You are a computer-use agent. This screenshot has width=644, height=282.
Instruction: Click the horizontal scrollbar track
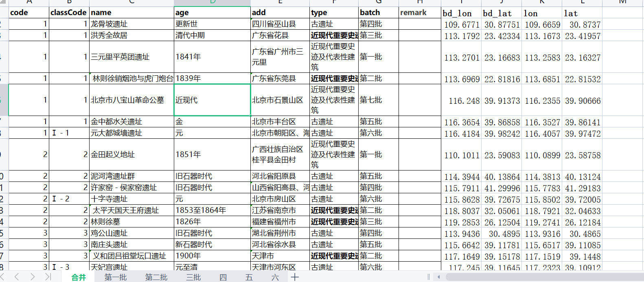click(541, 277)
